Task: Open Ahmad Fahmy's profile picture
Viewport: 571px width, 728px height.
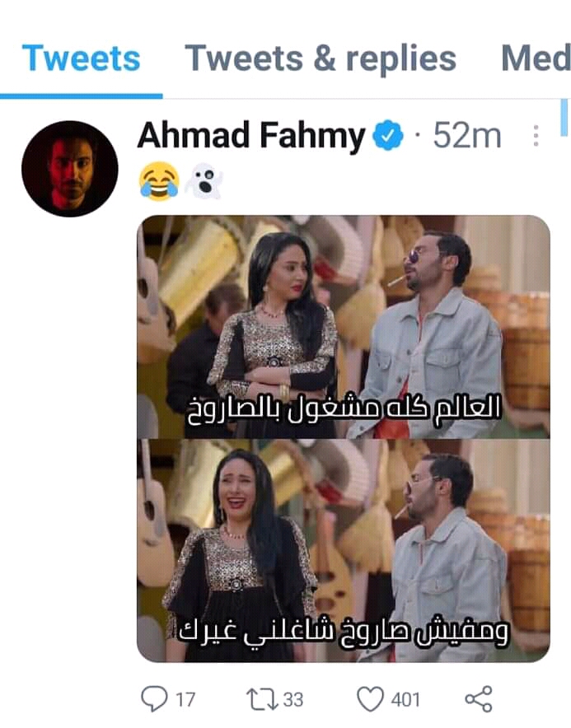Action: 70,169
